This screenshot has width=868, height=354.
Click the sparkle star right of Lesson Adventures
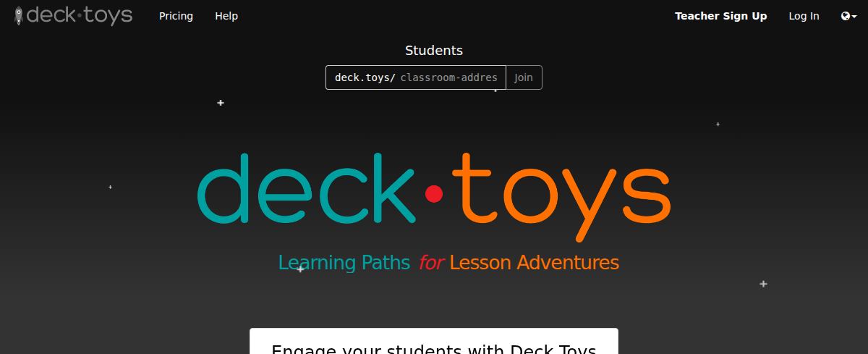[763, 284]
